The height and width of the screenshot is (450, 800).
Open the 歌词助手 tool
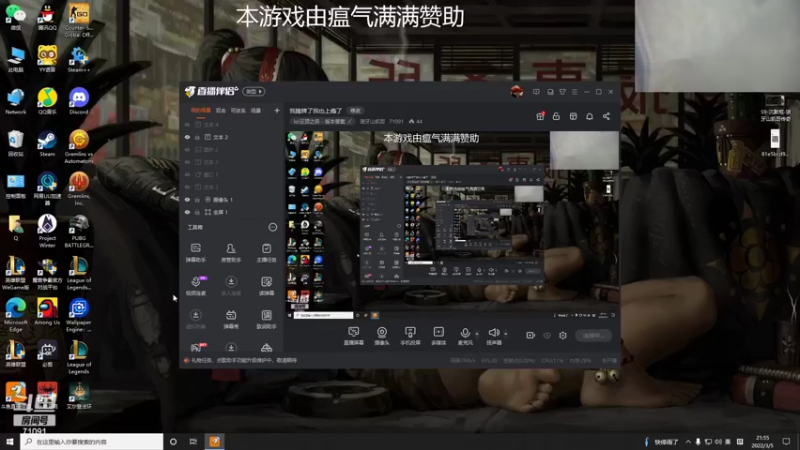[266, 319]
